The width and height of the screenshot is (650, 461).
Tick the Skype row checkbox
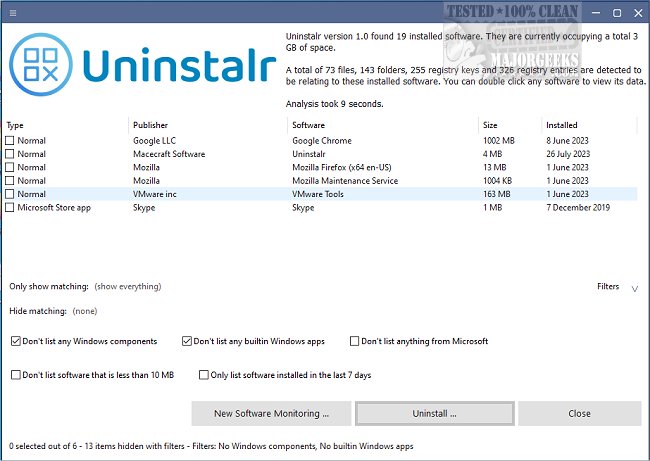(10, 207)
